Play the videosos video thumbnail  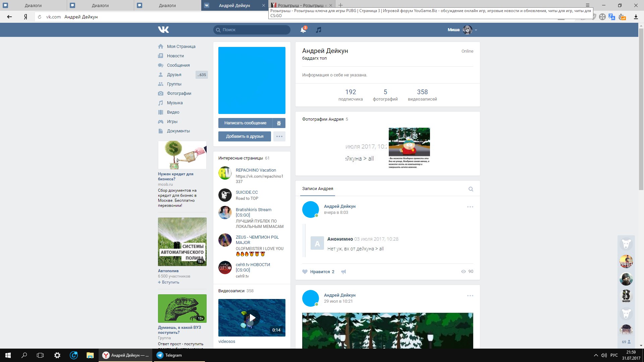[x=252, y=318]
